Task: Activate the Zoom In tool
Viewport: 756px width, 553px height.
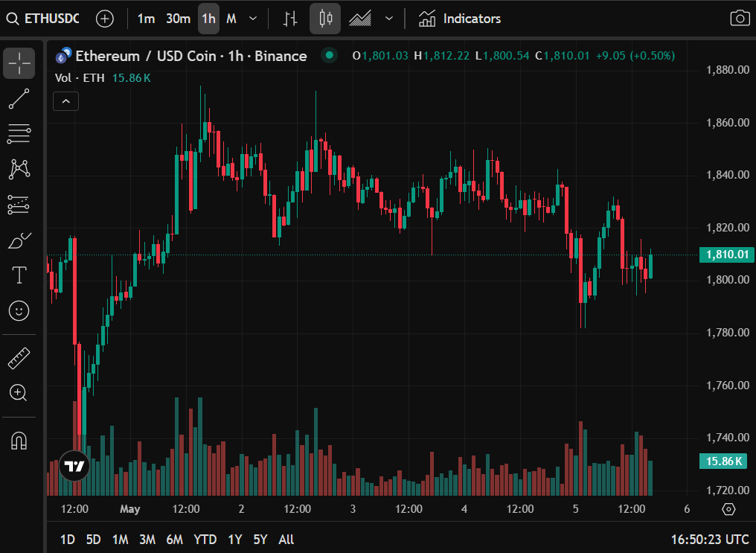Action: pos(19,393)
